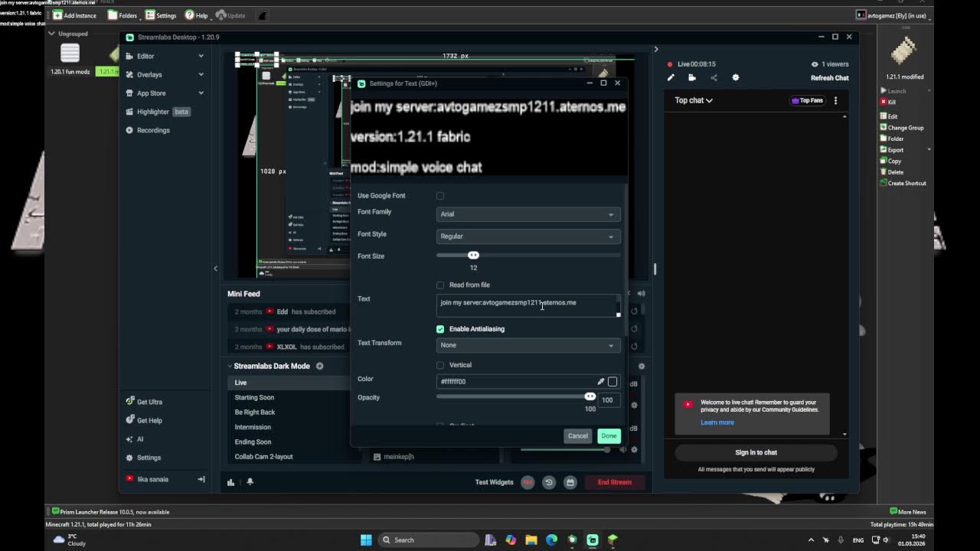Screen dimensions: 980x551
Task: Click the End Stream button
Action: point(615,482)
